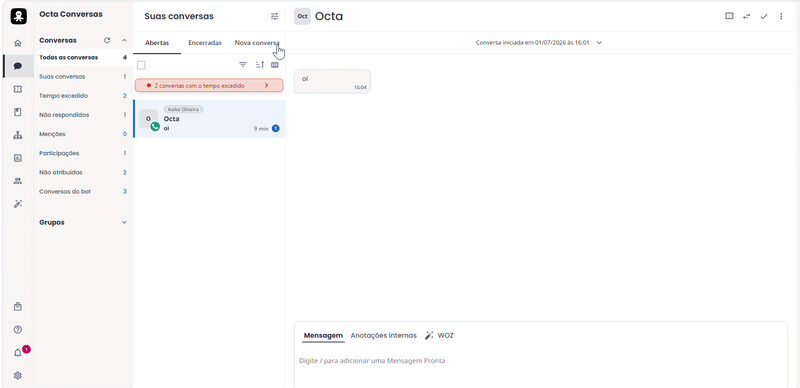
Task: Collapse the Conversas section
Action: pos(124,40)
